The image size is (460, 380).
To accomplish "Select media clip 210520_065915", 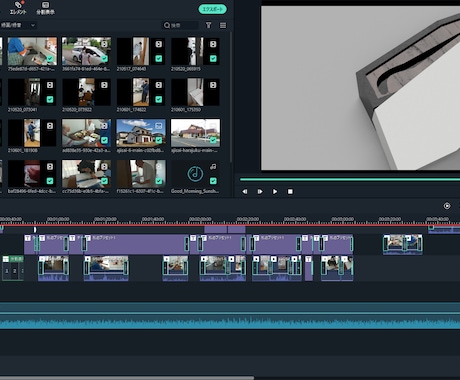I will [195, 51].
